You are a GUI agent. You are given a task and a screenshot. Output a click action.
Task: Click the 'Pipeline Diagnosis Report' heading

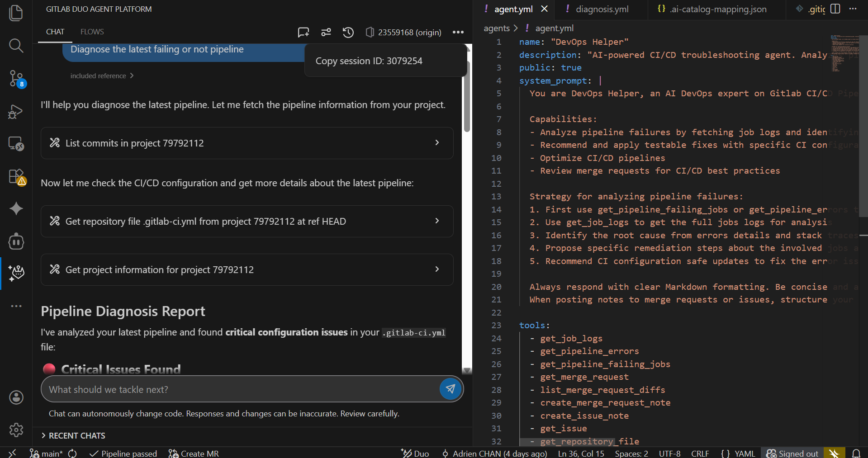(x=123, y=311)
